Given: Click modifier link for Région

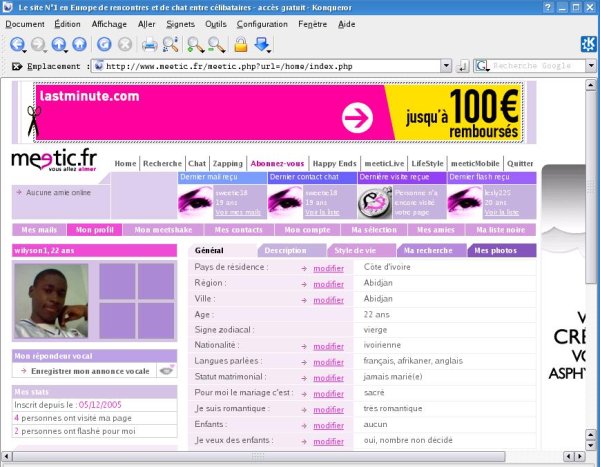Looking at the screenshot, I should click(328, 284).
